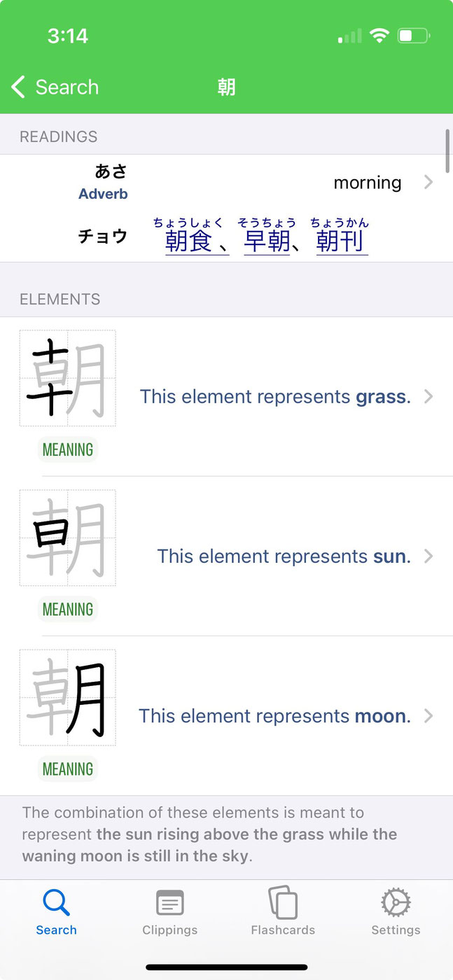Open the 朝食 example word link
Screen dimensions: 453x980
(x=189, y=241)
